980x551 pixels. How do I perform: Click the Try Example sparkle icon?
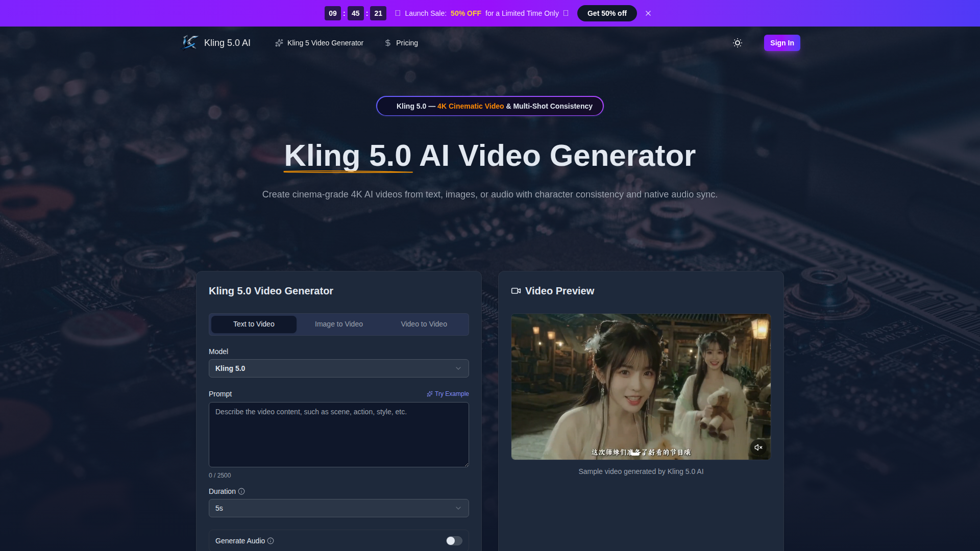point(430,394)
